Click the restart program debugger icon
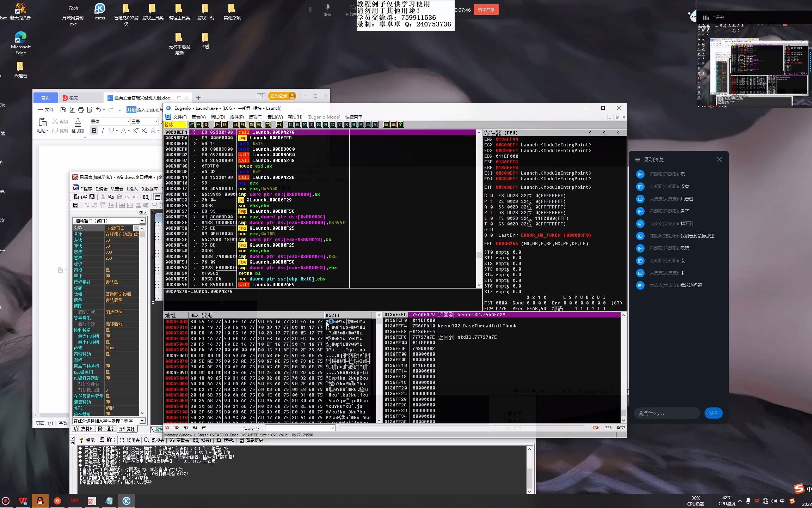 [199, 125]
